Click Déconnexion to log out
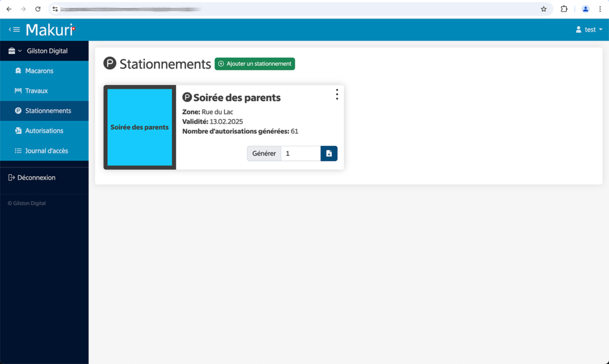This screenshot has height=364, width=609. pyautogui.click(x=36, y=178)
